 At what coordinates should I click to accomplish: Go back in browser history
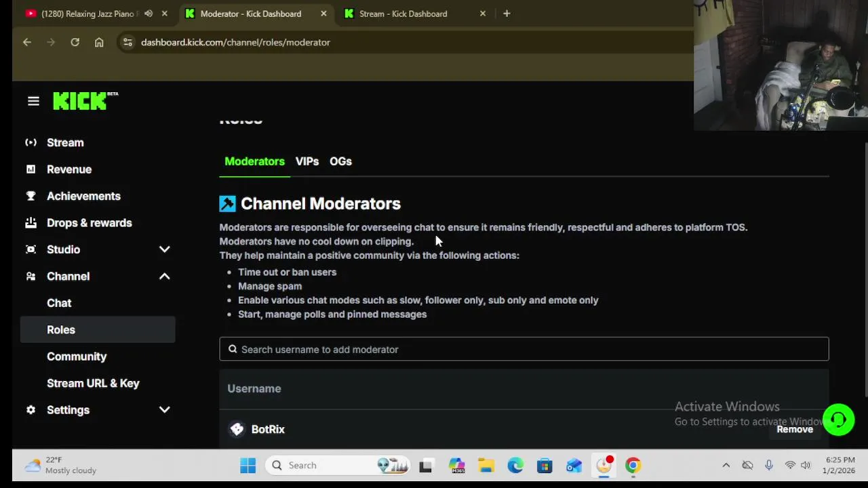tap(27, 42)
